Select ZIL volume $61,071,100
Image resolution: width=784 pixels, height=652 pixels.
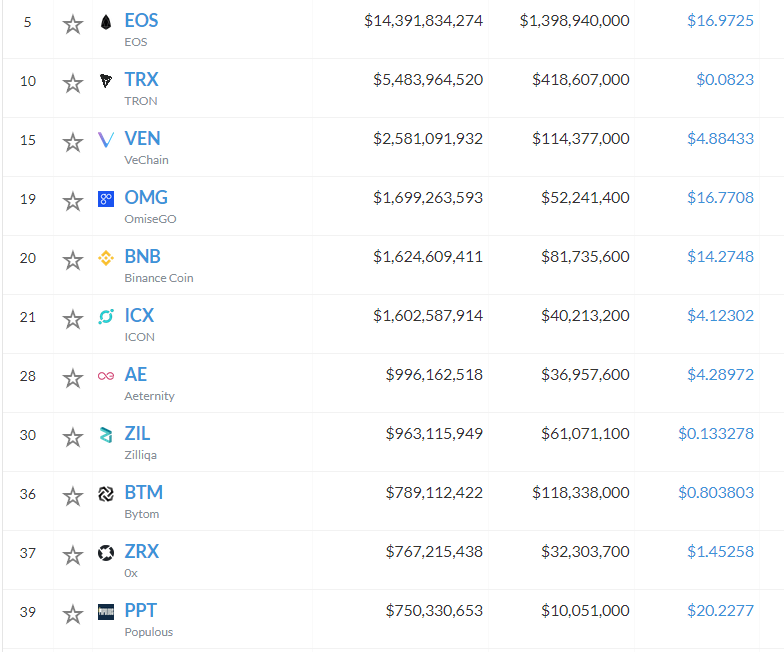(585, 434)
